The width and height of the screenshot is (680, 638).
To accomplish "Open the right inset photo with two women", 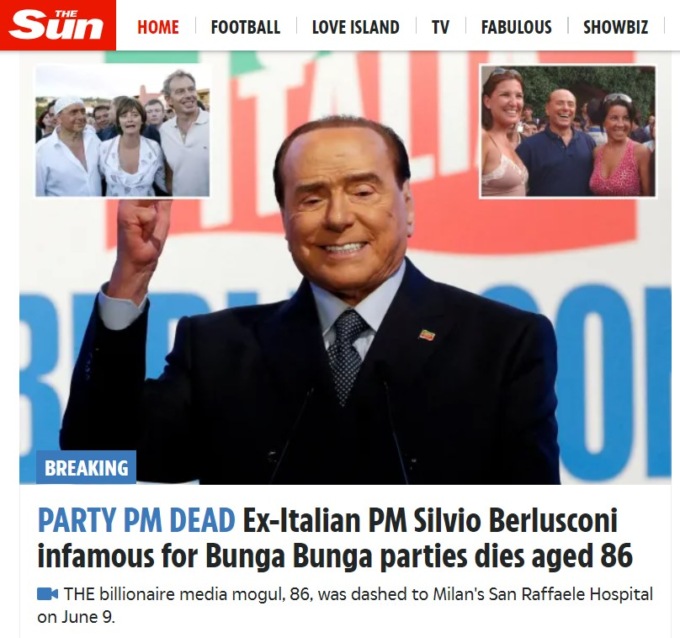I will [568, 131].
